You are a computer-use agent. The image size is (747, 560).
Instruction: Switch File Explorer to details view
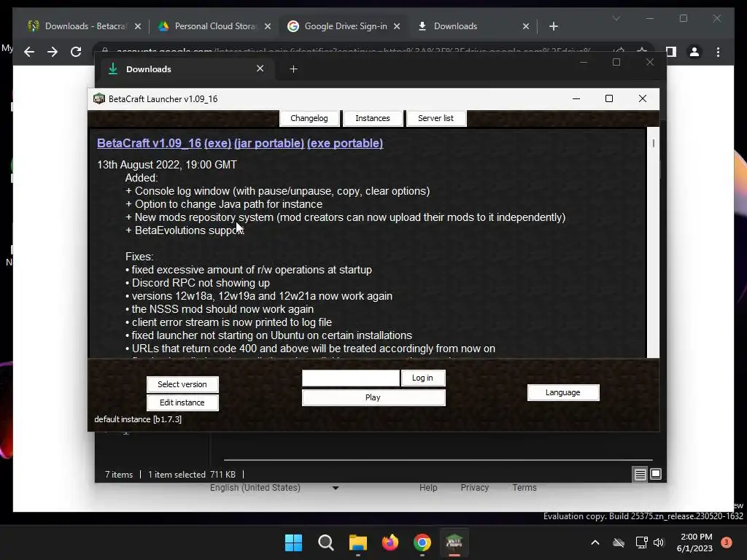point(640,474)
